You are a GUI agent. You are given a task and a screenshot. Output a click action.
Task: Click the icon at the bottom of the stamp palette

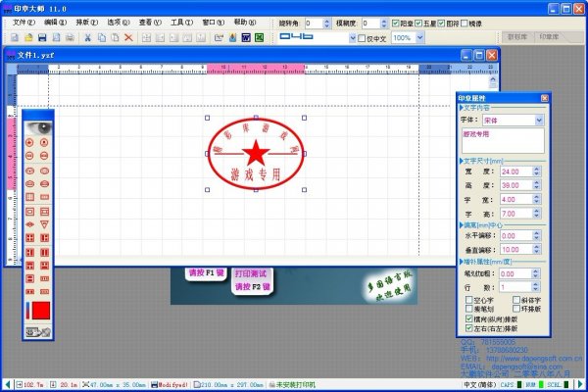[x=38, y=332]
